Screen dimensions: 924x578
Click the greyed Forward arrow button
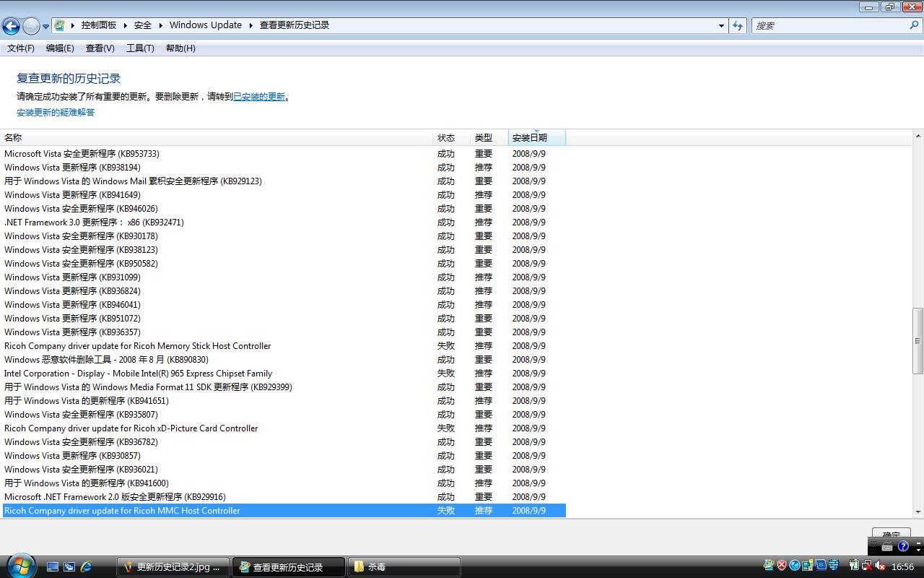(31, 26)
